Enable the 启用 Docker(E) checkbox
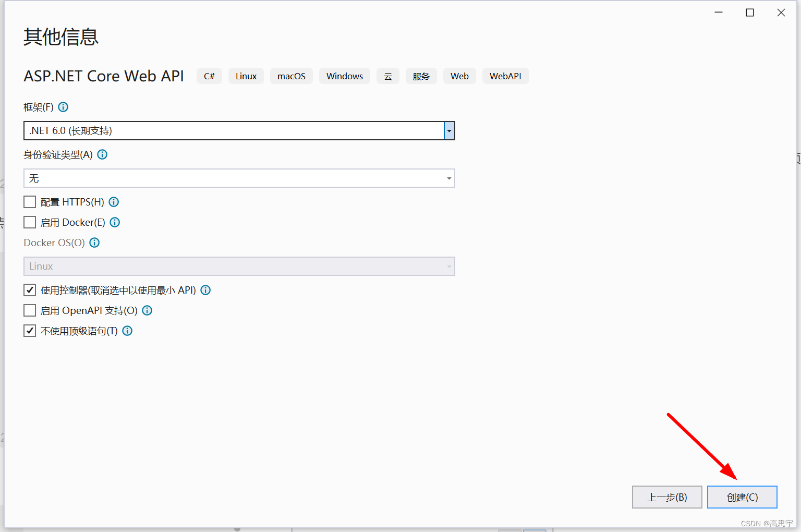 coord(30,222)
